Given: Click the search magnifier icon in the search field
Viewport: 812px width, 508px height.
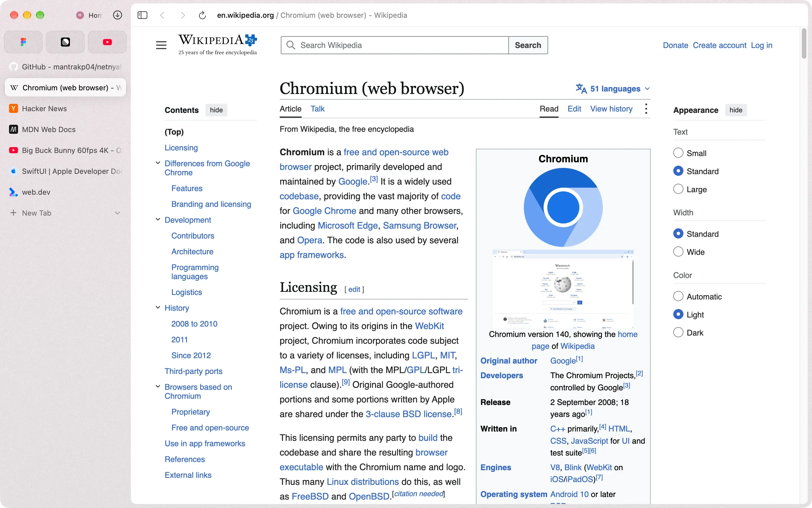Looking at the screenshot, I should (291, 45).
